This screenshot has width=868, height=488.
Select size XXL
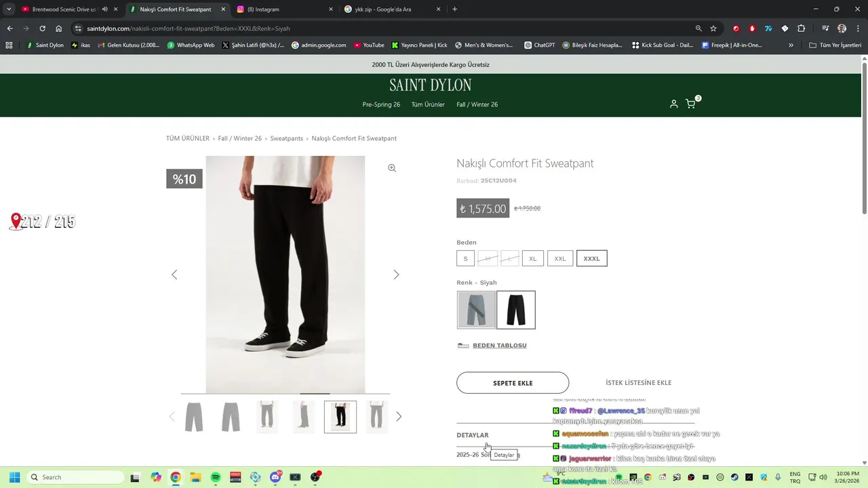[x=560, y=259]
